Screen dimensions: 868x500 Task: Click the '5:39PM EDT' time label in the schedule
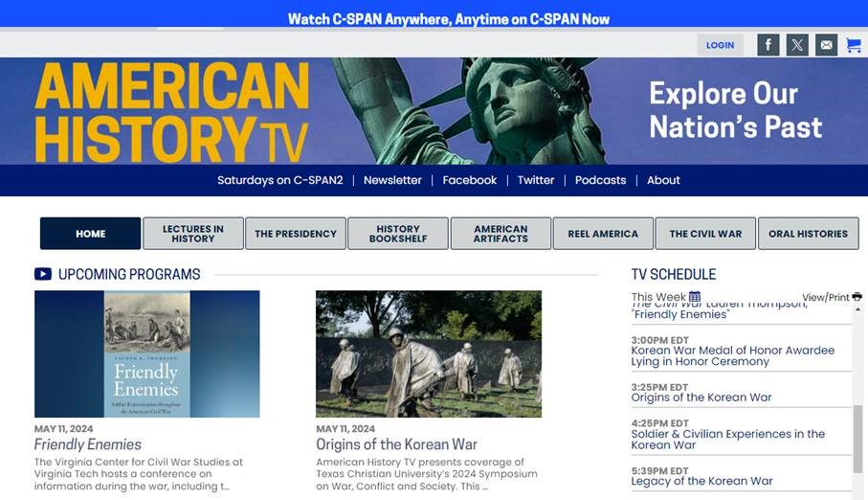[x=660, y=470]
